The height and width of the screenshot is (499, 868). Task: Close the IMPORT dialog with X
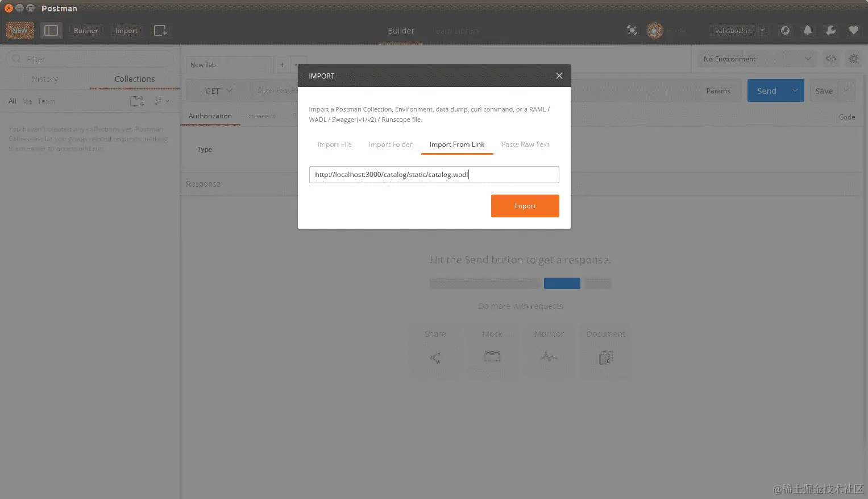(x=559, y=76)
